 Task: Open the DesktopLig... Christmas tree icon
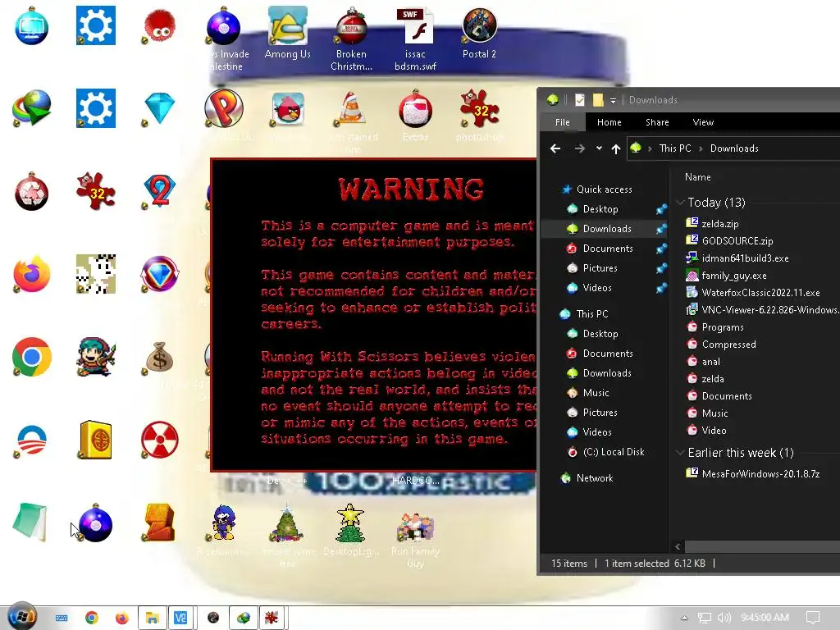pos(351,531)
